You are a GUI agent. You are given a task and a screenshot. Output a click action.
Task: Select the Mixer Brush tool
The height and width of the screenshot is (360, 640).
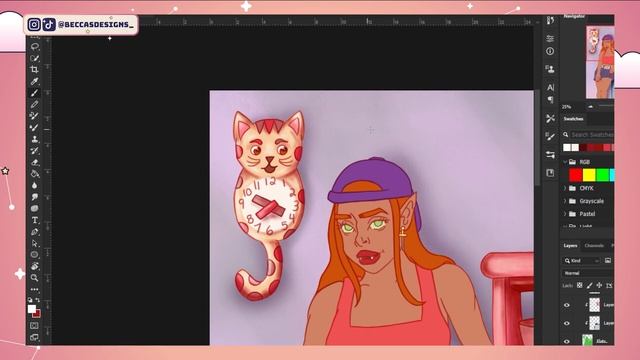pos(35,128)
